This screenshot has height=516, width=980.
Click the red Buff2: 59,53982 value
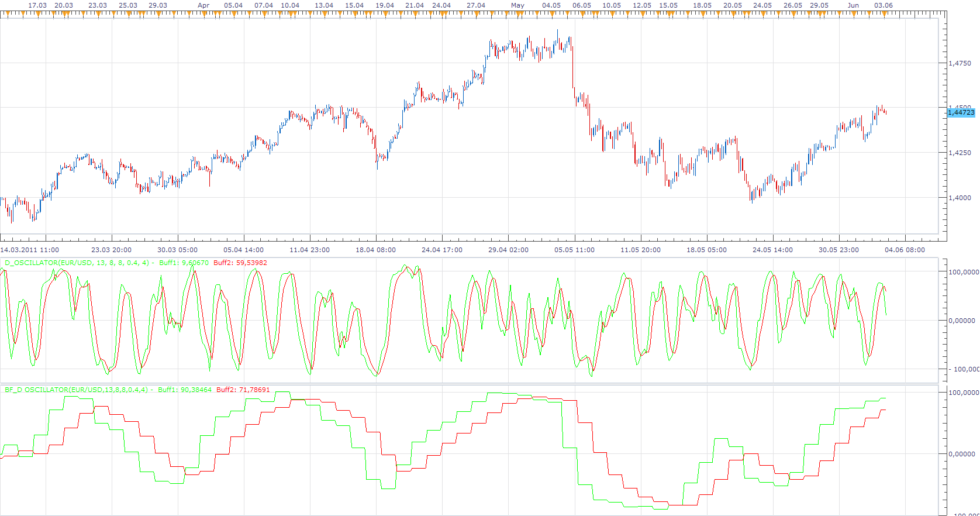[240, 263]
